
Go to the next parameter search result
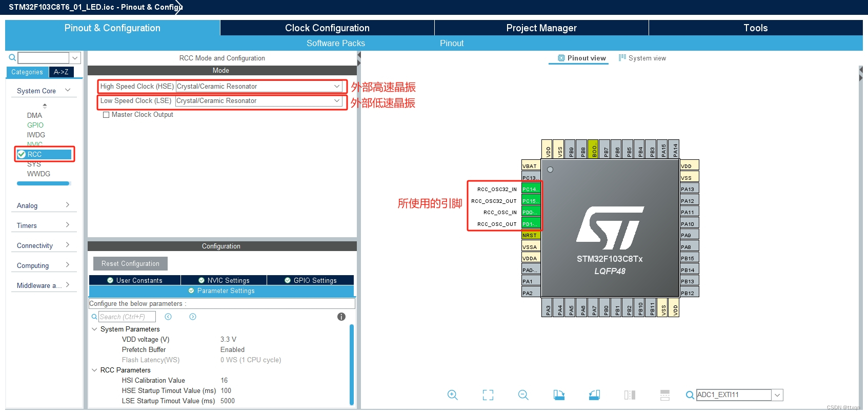tap(193, 317)
